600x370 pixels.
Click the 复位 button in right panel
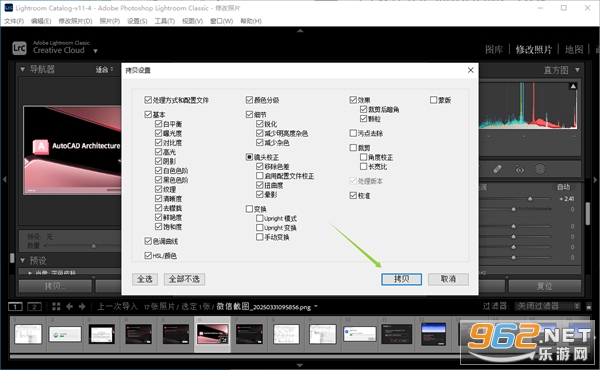tap(545, 286)
